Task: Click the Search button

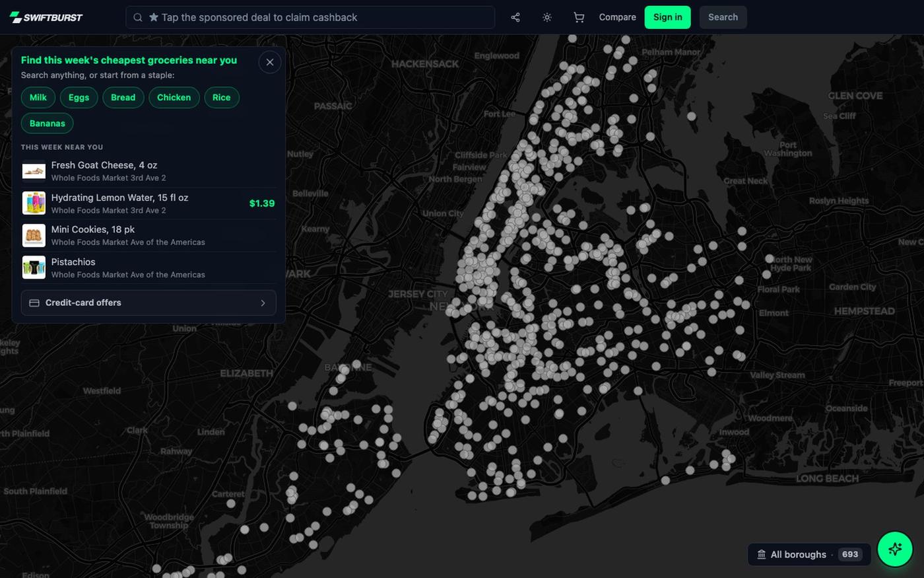Action: [x=723, y=17]
